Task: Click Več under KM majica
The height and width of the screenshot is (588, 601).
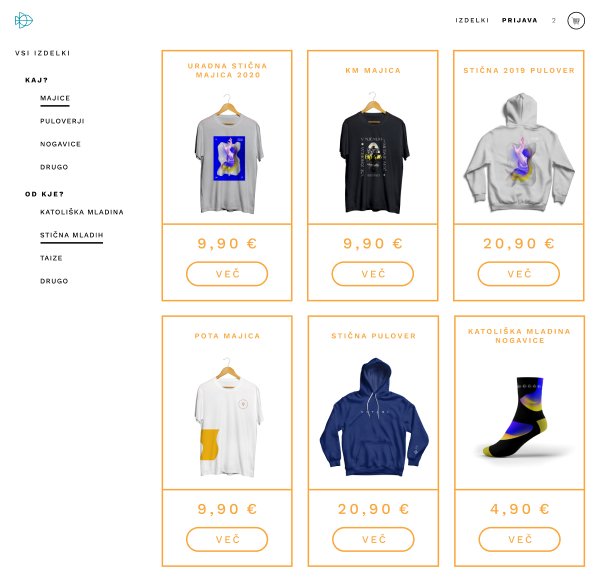Action: click(x=373, y=274)
